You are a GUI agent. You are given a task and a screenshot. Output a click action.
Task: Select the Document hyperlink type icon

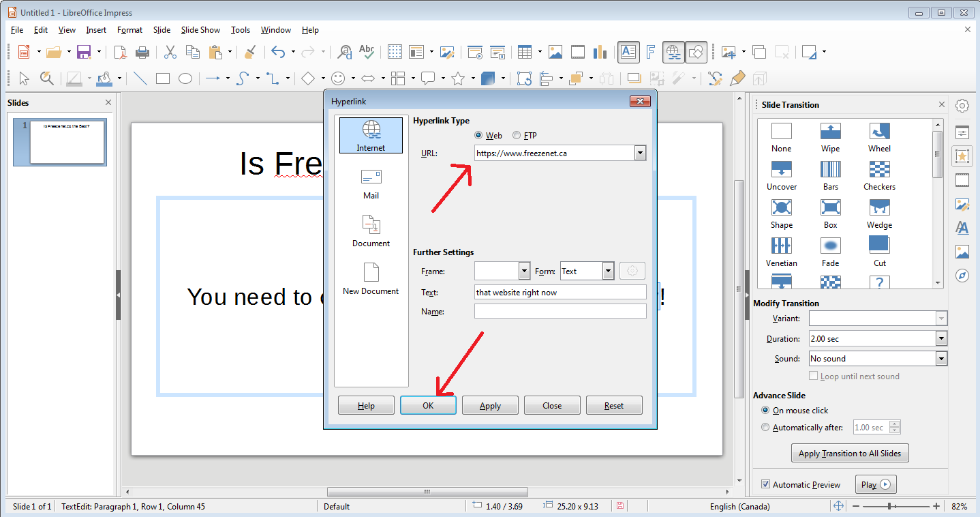(x=371, y=231)
